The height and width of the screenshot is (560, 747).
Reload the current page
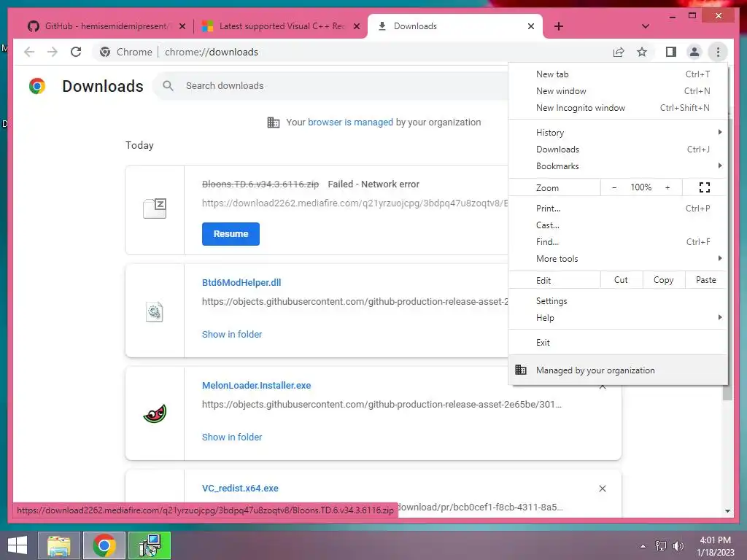(x=76, y=52)
